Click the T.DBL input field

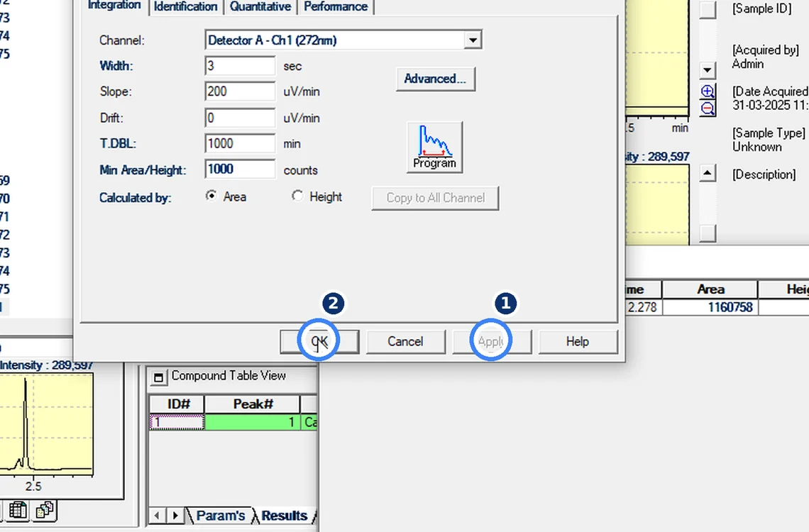[x=240, y=144]
